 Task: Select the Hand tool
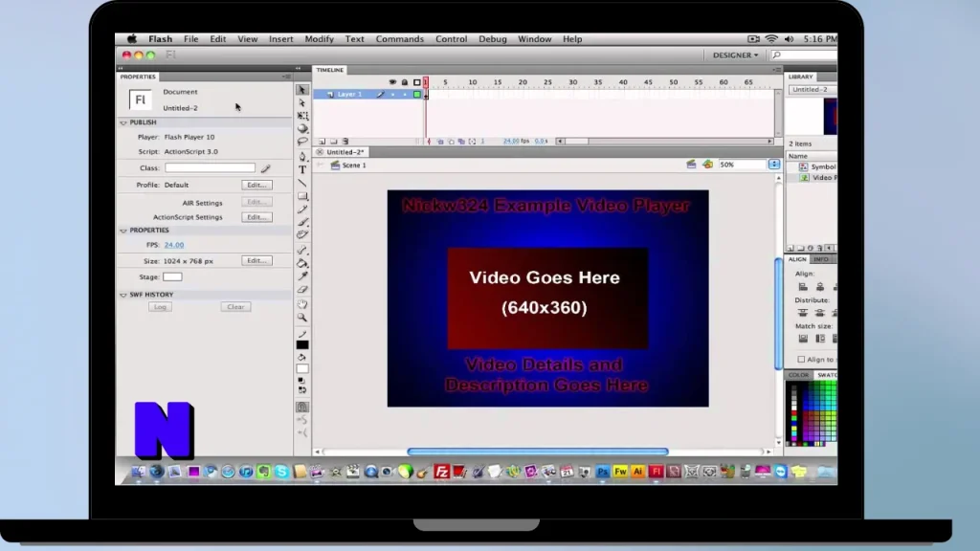click(302, 304)
